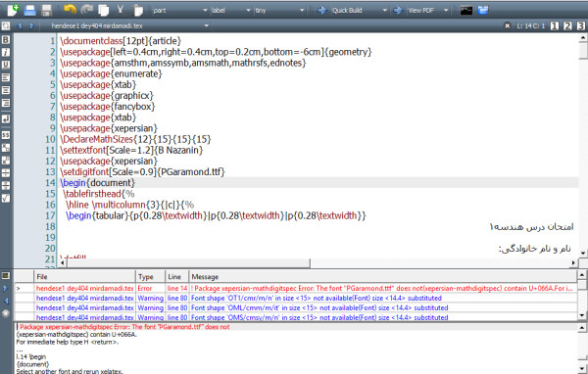The image size is (588, 374).
Task: Select the warning about 'OT1/cmr/m/n' font shape
Action: [x=296, y=298]
